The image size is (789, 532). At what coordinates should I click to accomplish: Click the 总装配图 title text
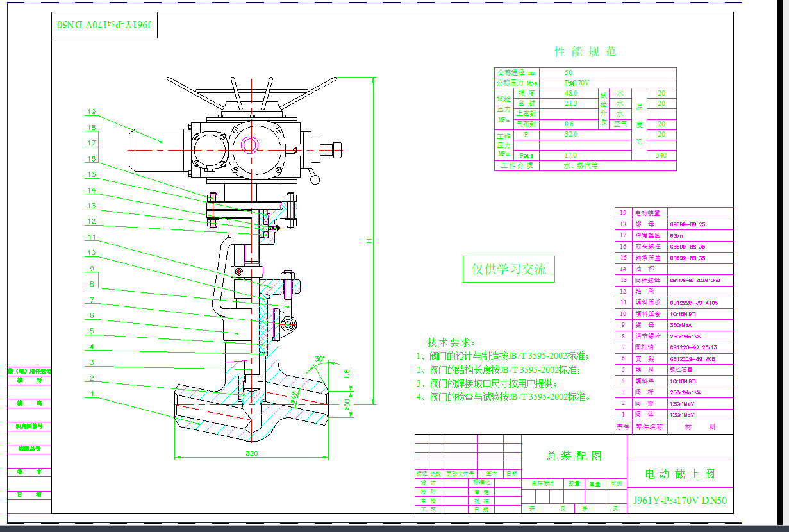pyautogui.click(x=574, y=456)
